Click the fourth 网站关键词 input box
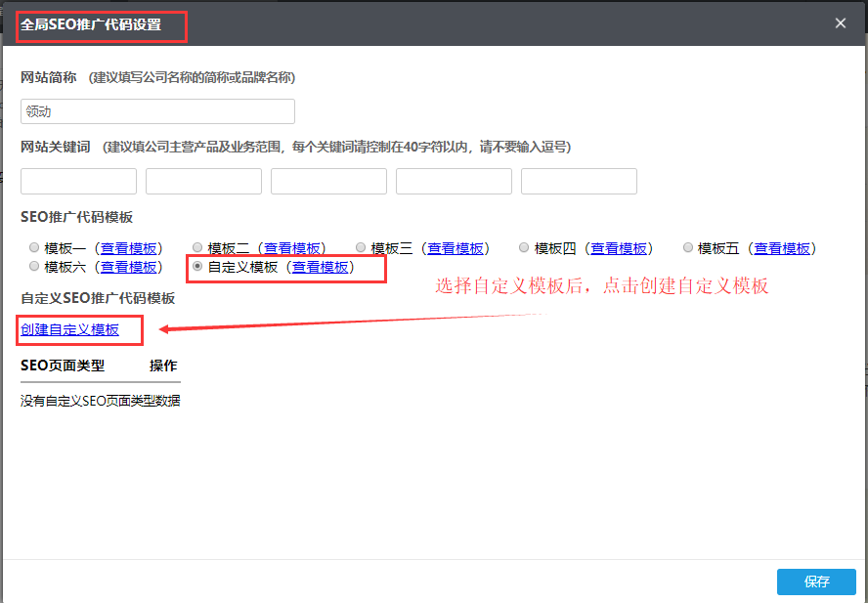868x603 pixels. click(x=454, y=181)
